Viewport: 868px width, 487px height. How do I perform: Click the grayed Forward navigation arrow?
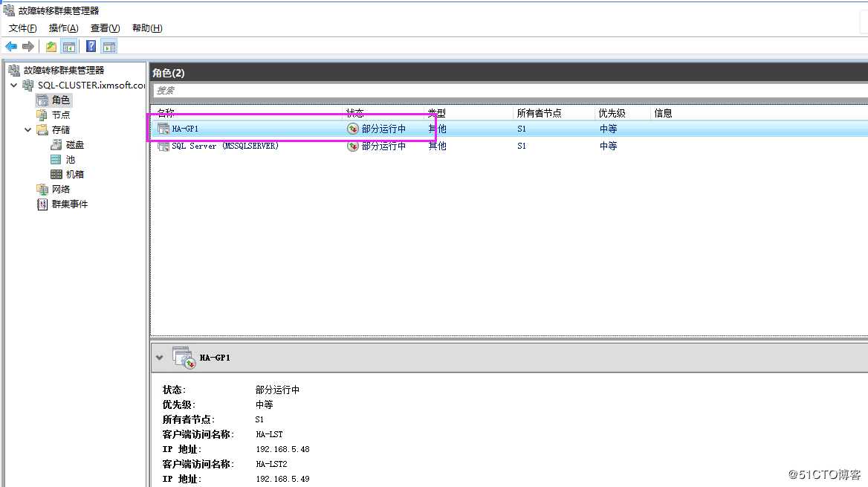[28, 46]
